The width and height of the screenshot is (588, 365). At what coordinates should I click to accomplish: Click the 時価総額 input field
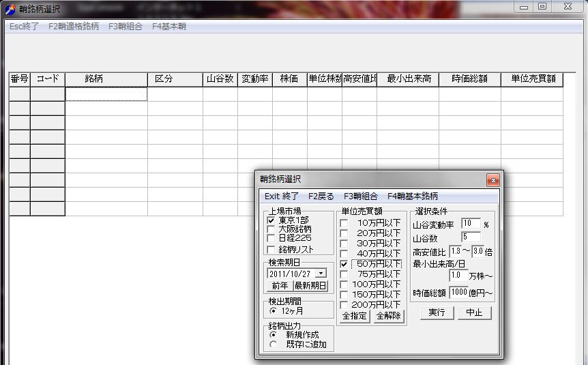[x=458, y=293]
